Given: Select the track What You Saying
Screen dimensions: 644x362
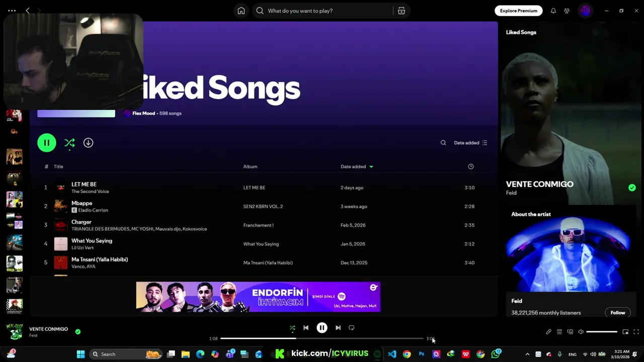Looking at the screenshot, I should click(x=92, y=241).
